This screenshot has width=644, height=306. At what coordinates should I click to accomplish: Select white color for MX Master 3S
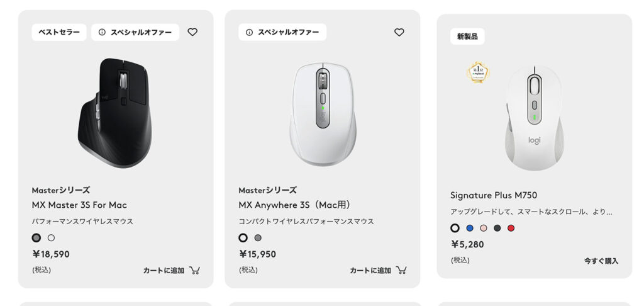51,238
